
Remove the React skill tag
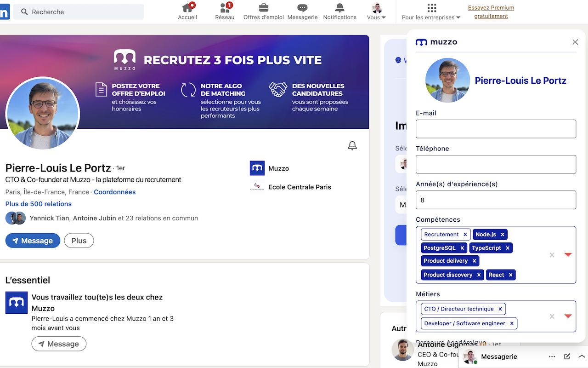tap(510, 275)
